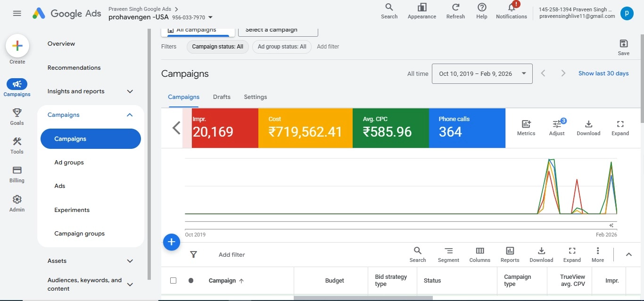Tick the select-all checkbox in table header

(x=173, y=280)
